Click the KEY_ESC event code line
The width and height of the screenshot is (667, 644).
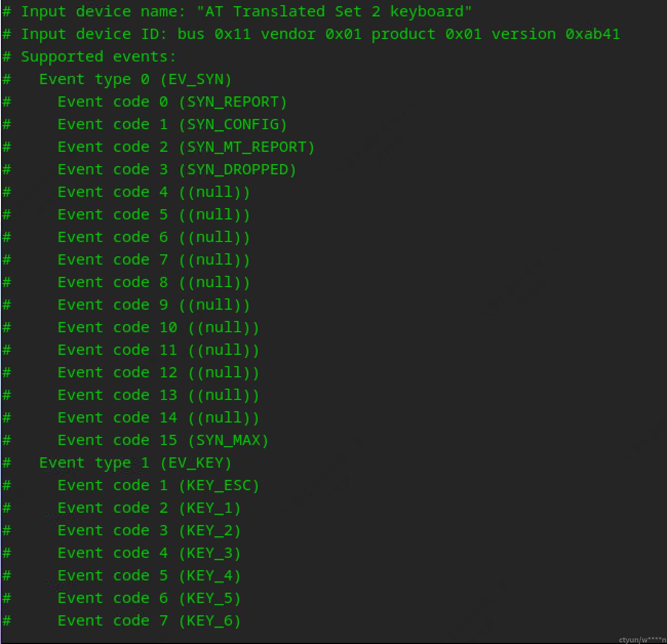pyautogui.click(x=131, y=485)
